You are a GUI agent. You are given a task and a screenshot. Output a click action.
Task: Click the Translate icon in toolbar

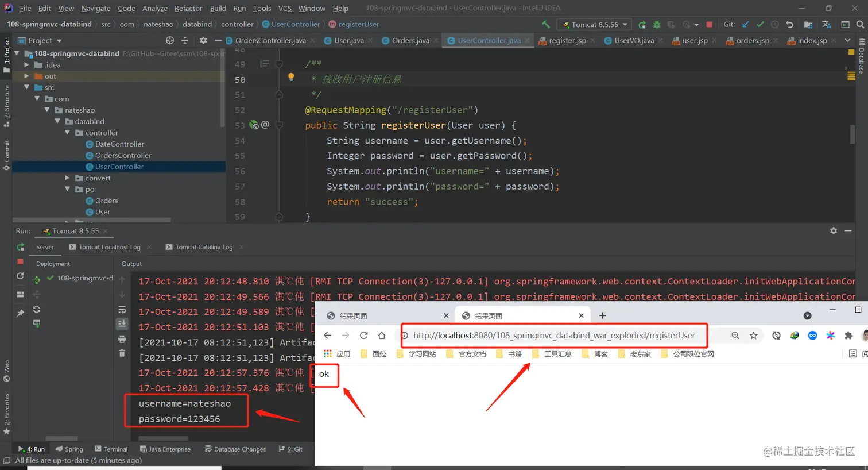(827, 24)
